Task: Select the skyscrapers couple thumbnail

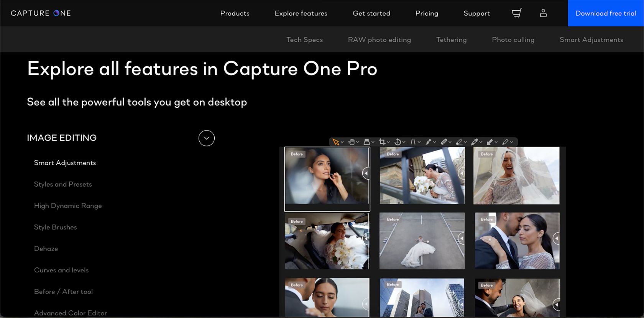Action: (422, 298)
